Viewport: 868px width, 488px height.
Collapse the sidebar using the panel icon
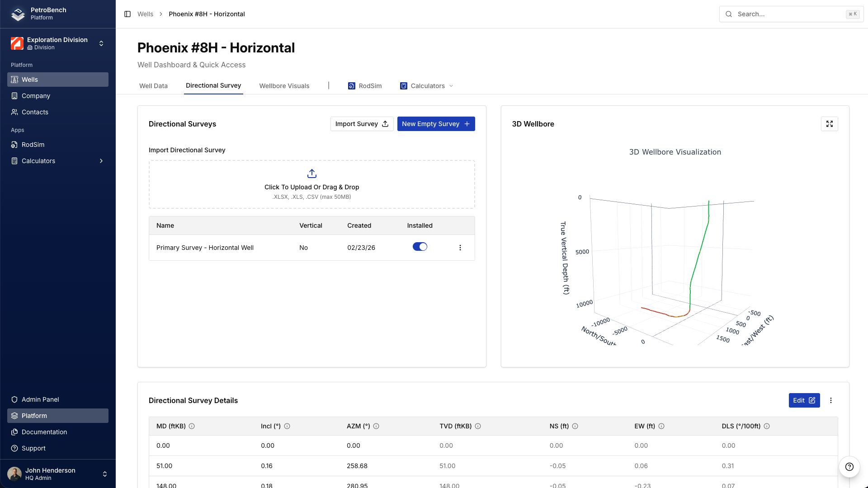pyautogui.click(x=127, y=14)
